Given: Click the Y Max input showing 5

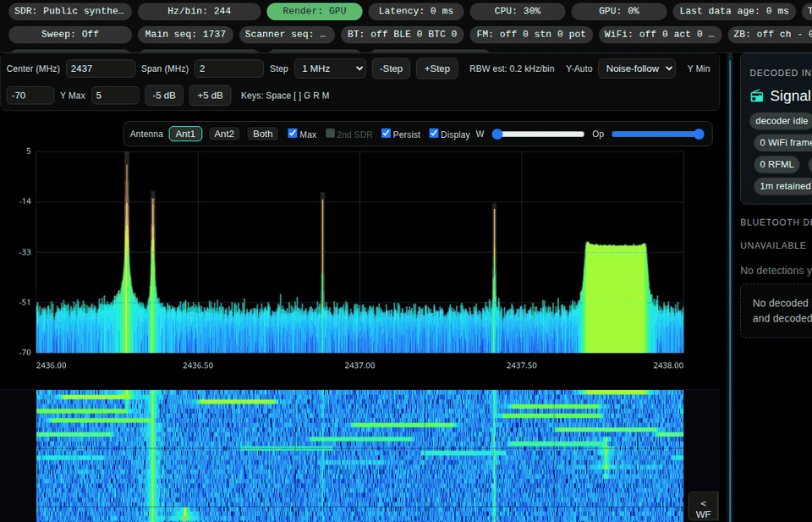Looking at the screenshot, I should (115, 96).
